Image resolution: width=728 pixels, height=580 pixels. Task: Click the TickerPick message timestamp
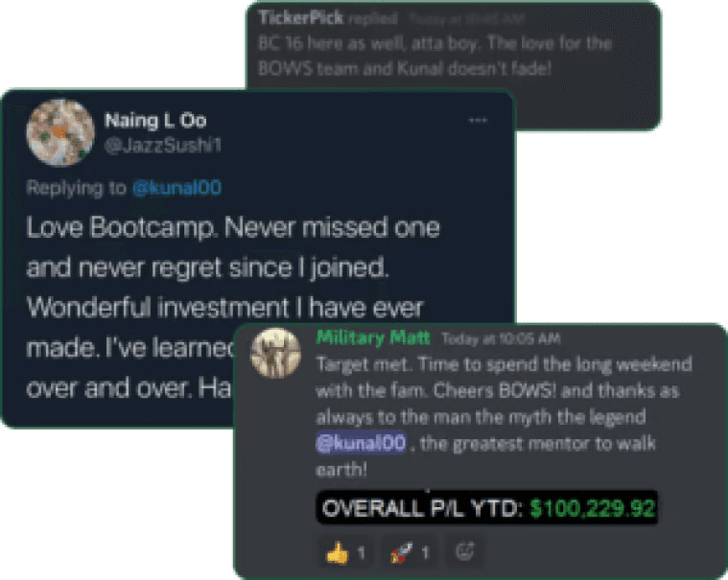click(466, 19)
